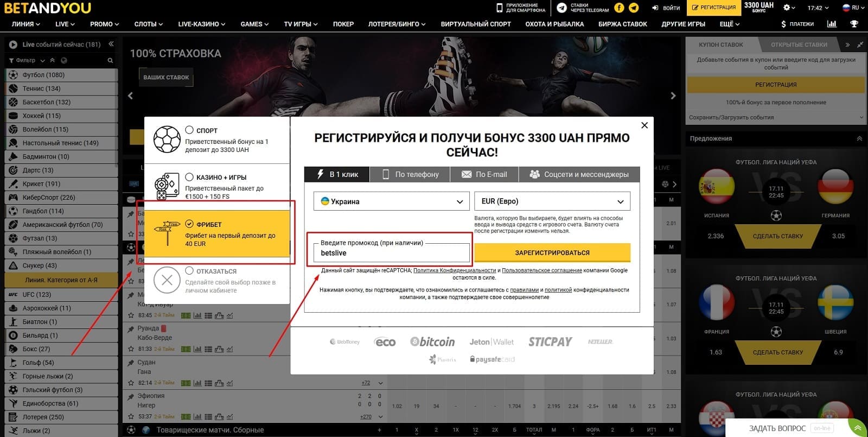Image resolution: width=868 pixels, height=437 pixels.
Task: Search within live events sidebar
Action: coord(110,60)
